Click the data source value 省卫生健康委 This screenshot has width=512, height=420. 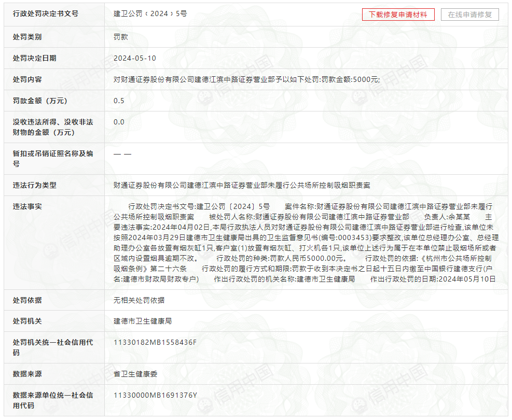pos(135,374)
